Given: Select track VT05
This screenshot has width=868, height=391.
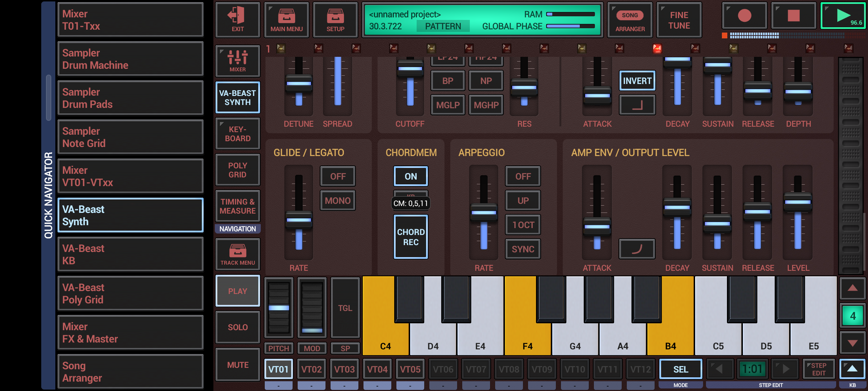Looking at the screenshot, I should click(410, 369).
